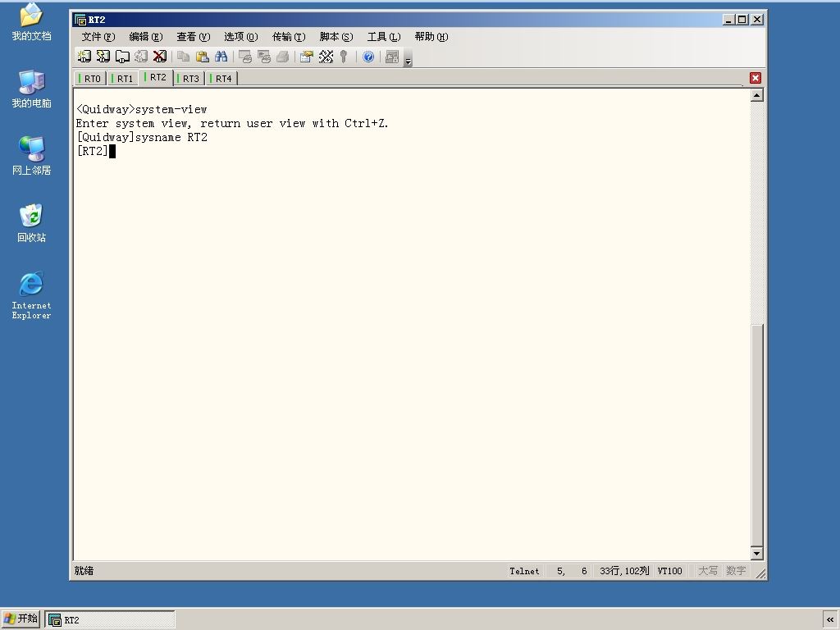Open the 查看(V) menu

[x=194, y=36]
